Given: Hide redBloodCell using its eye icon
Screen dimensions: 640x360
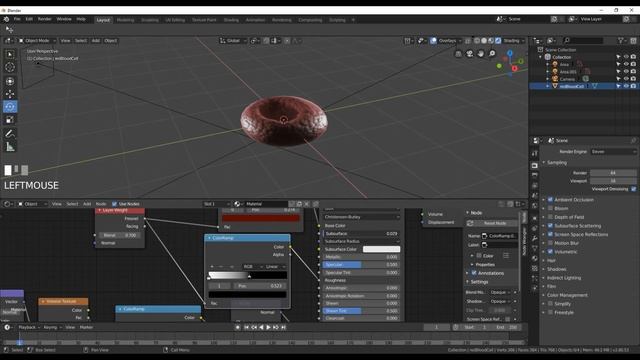Looking at the screenshot, I should point(626,86).
